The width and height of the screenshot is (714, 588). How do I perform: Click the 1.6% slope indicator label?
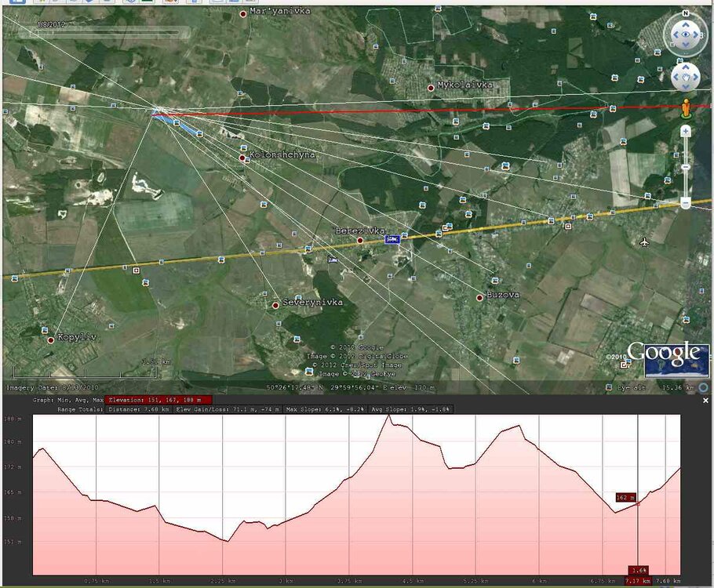(x=639, y=570)
